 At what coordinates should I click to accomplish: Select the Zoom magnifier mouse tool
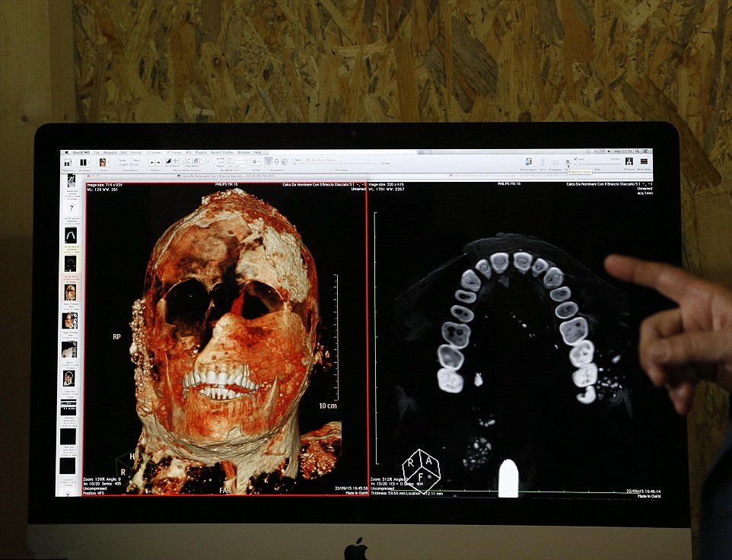(182, 161)
